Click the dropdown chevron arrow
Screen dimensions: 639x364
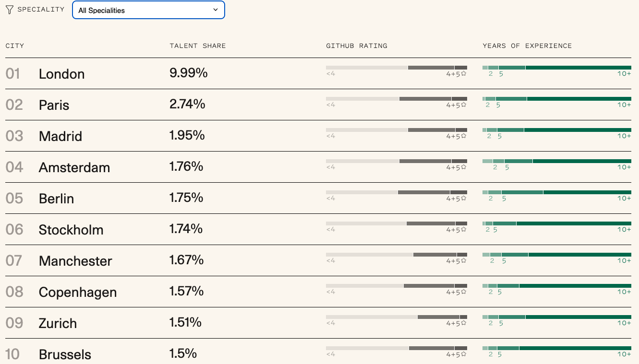216,10
